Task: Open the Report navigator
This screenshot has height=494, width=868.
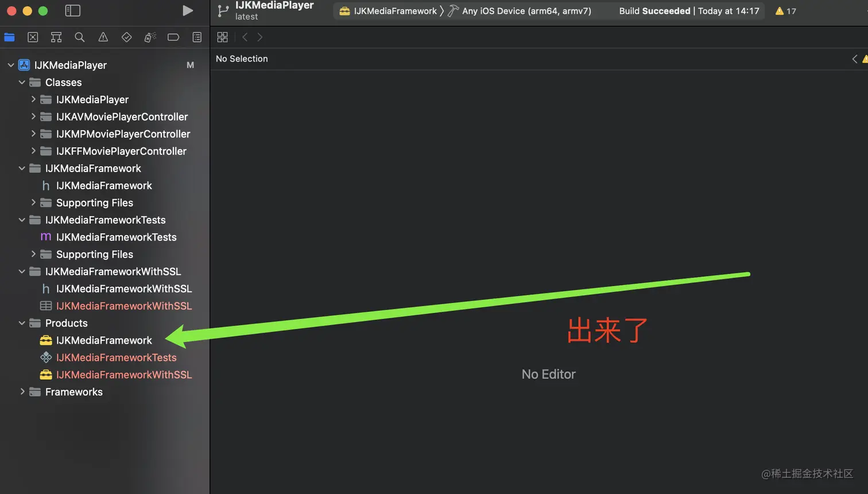Action: (197, 37)
